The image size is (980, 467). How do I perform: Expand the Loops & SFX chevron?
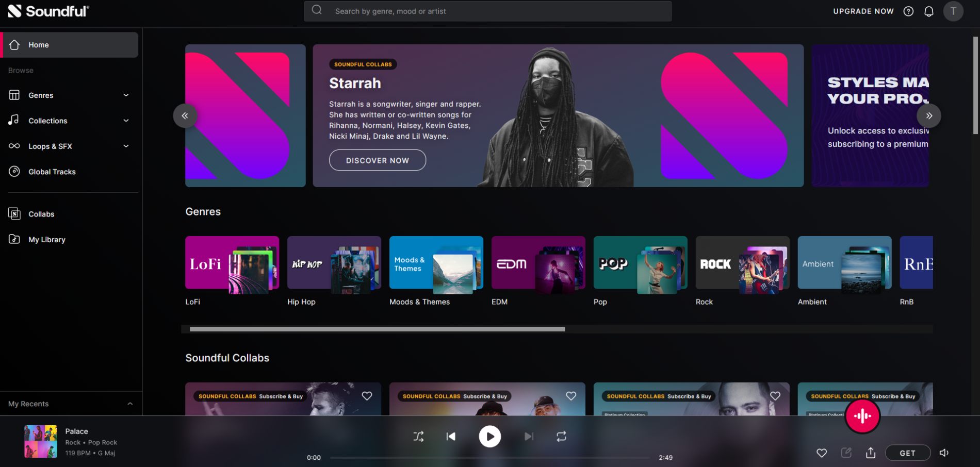click(126, 146)
